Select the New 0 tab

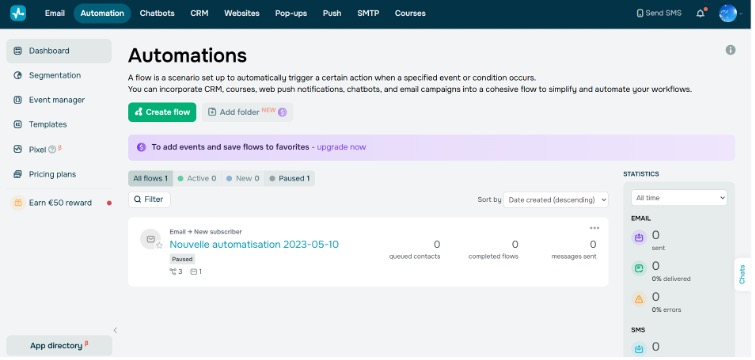click(x=243, y=179)
